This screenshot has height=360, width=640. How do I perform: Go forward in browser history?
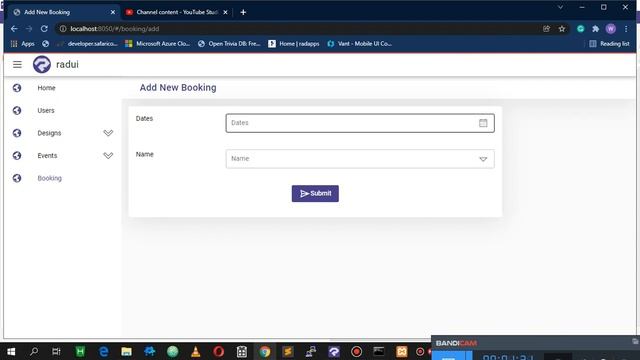click(x=29, y=29)
